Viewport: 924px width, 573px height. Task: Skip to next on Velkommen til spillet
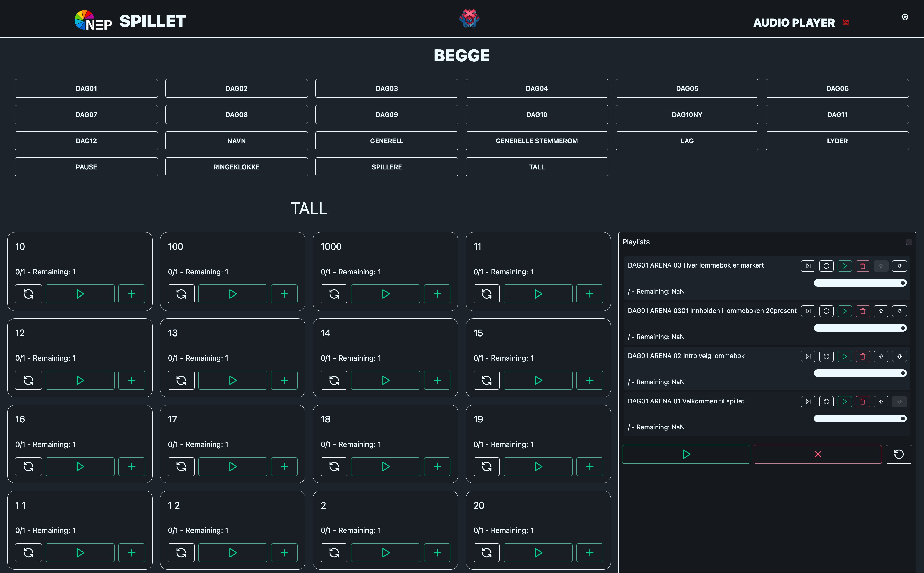pyautogui.click(x=808, y=402)
